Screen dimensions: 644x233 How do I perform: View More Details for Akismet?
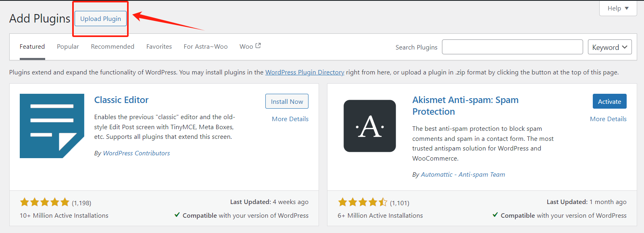click(x=608, y=119)
